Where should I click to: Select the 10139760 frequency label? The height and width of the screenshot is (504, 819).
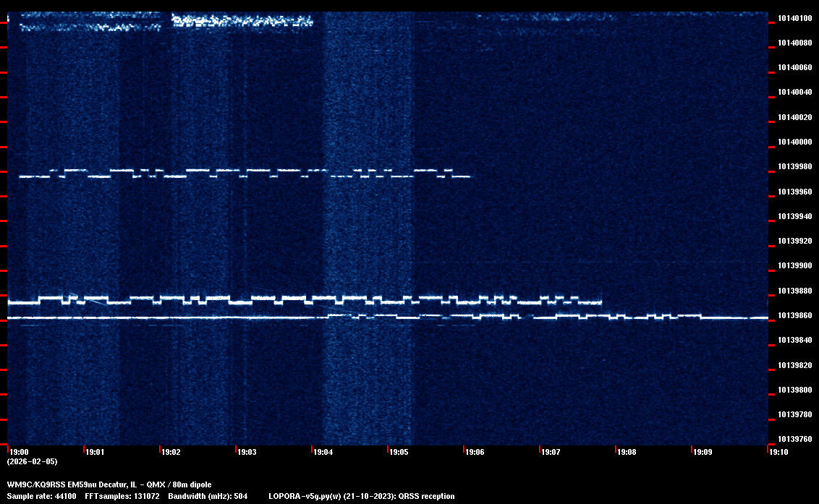pyautogui.click(x=795, y=439)
